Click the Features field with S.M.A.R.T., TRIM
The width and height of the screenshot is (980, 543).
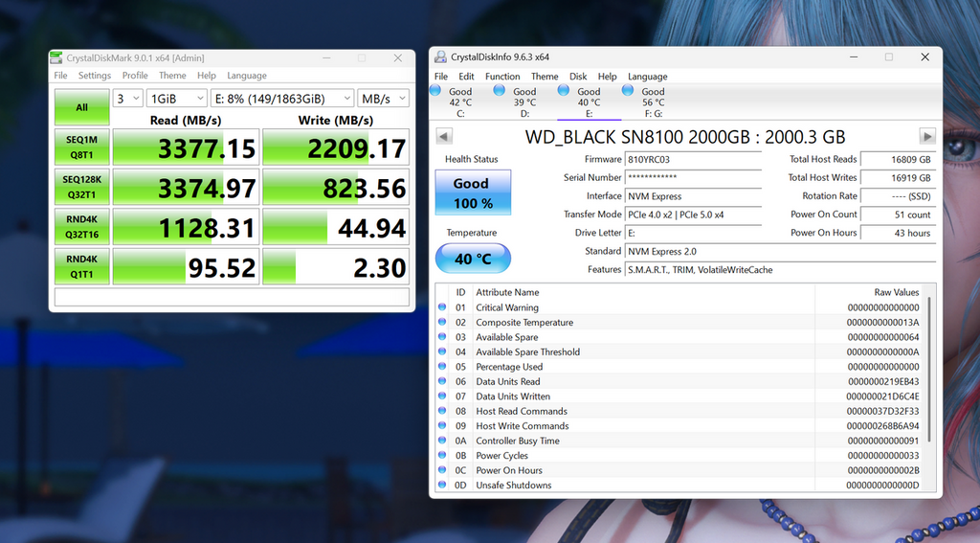pyautogui.click(x=780, y=270)
